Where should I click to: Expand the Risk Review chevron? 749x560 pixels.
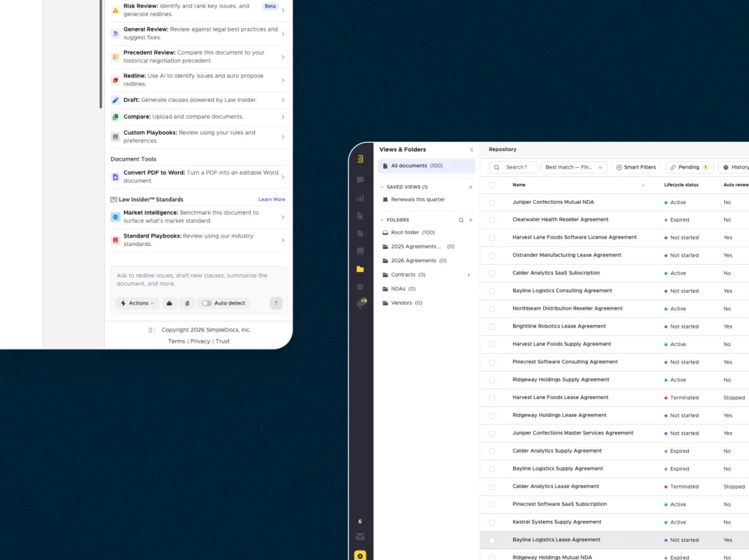pos(283,11)
